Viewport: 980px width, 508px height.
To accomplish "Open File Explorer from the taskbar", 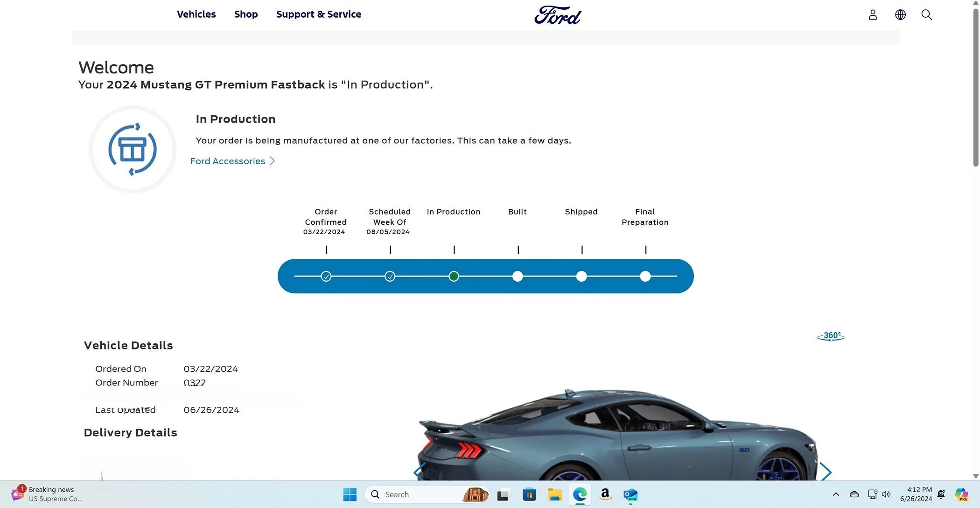I will (x=554, y=494).
